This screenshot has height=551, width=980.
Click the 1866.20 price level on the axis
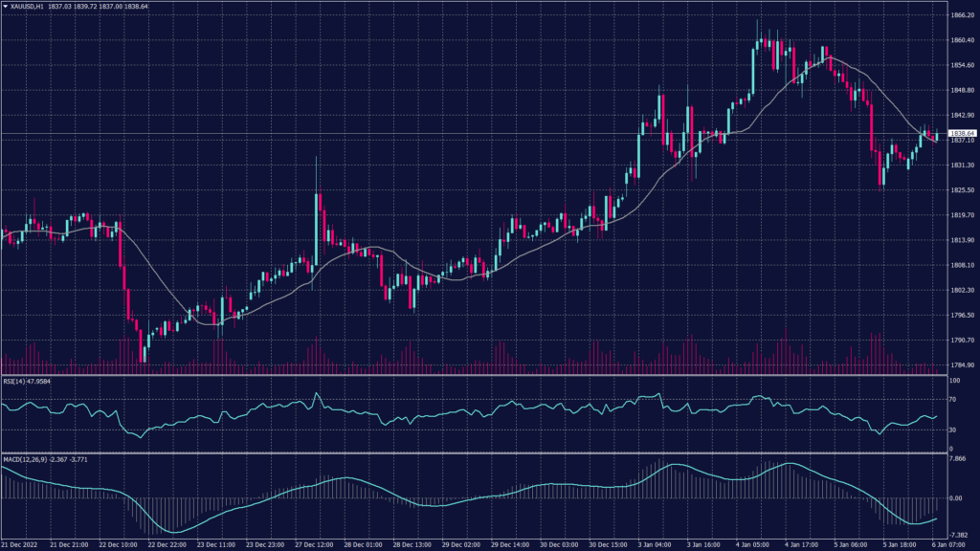(x=960, y=15)
